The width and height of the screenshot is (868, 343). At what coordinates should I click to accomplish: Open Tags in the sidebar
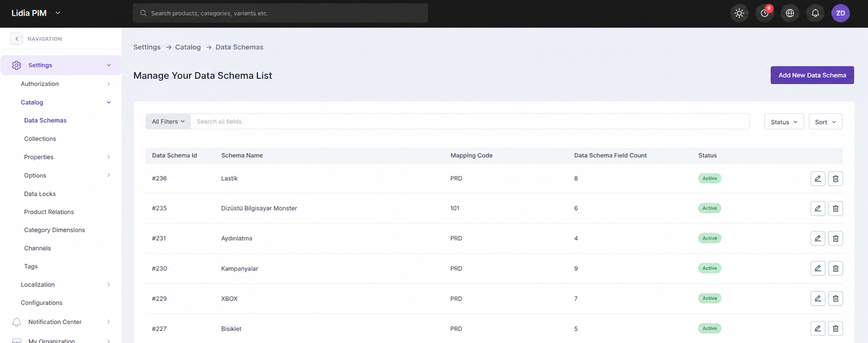click(x=31, y=266)
